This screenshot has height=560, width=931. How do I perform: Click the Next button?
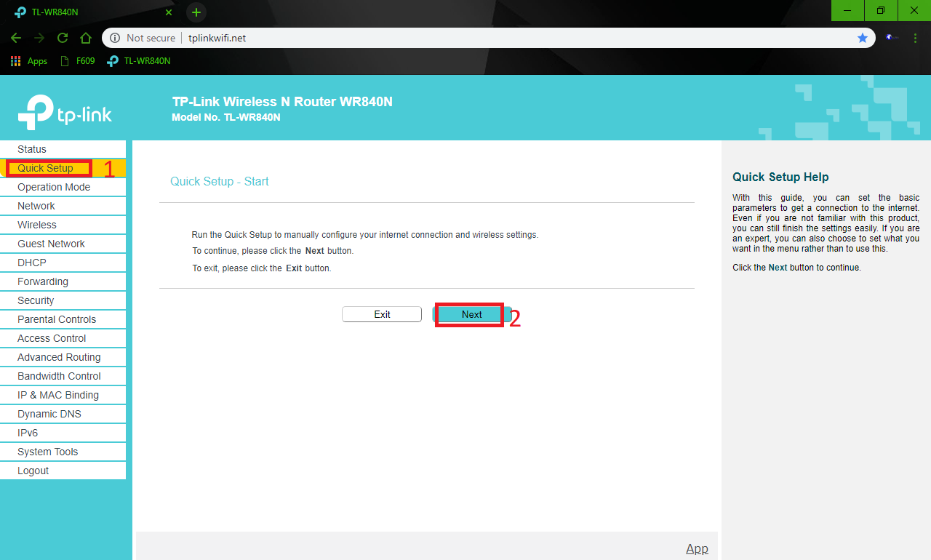[472, 314]
